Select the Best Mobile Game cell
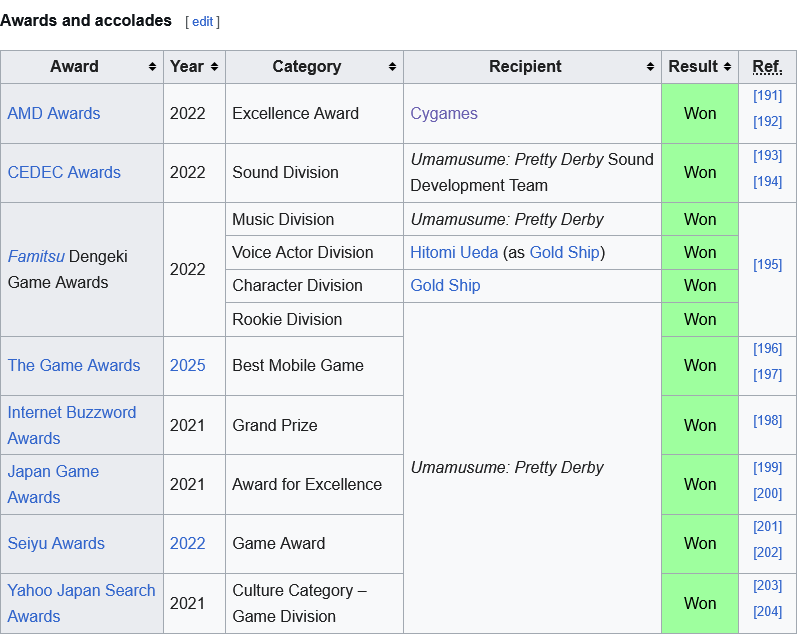The width and height of the screenshot is (797, 635). (x=314, y=366)
